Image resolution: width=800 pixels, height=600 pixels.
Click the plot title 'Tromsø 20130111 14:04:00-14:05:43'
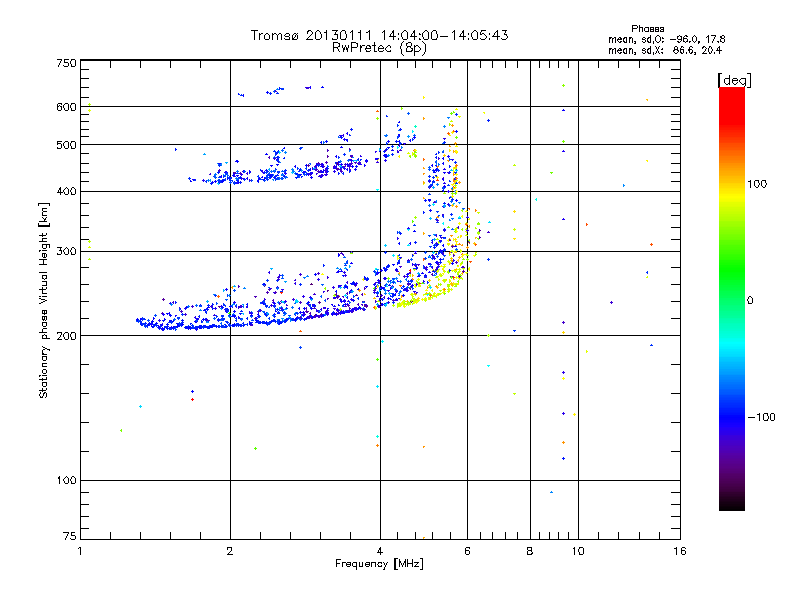point(379,35)
